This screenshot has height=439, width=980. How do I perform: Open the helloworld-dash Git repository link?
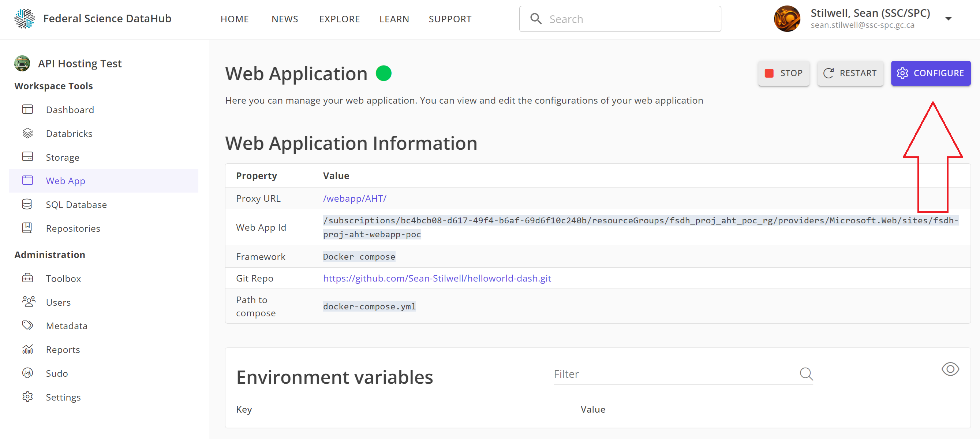click(x=437, y=278)
